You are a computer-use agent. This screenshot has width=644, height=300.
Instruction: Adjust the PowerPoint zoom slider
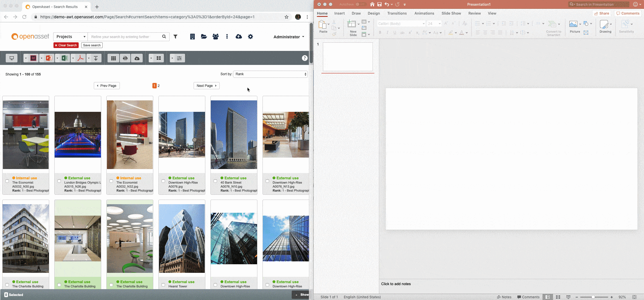point(594,297)
